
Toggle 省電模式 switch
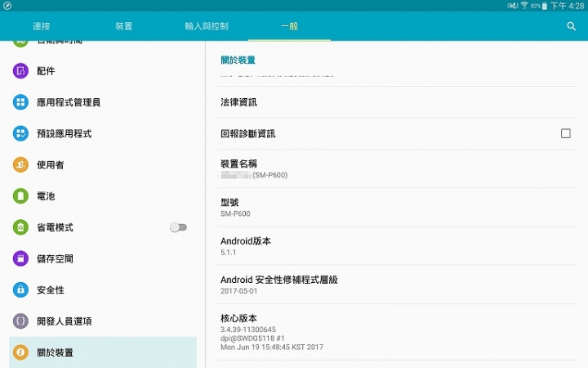click(179, 227)
